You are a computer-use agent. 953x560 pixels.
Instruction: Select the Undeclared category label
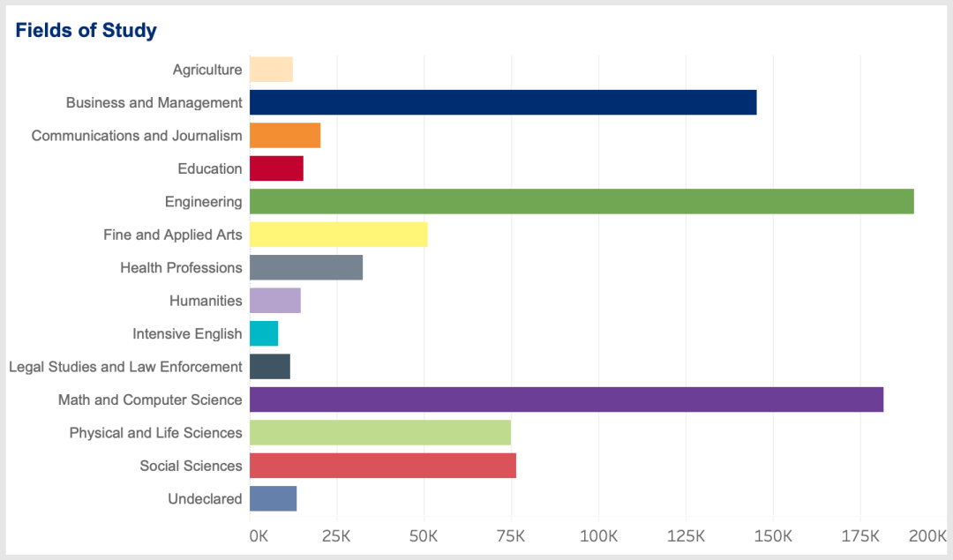(x=205, y=498)
